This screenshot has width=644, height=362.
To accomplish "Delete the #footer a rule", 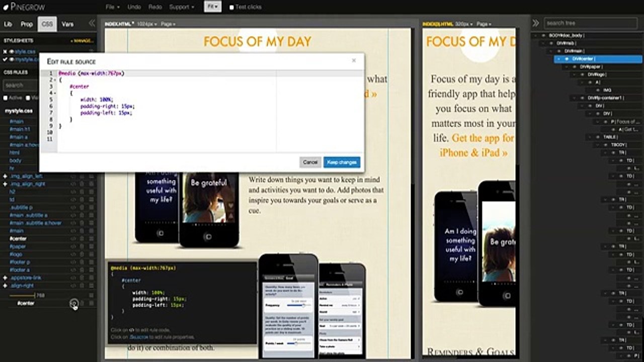I will tap(82, 270).
